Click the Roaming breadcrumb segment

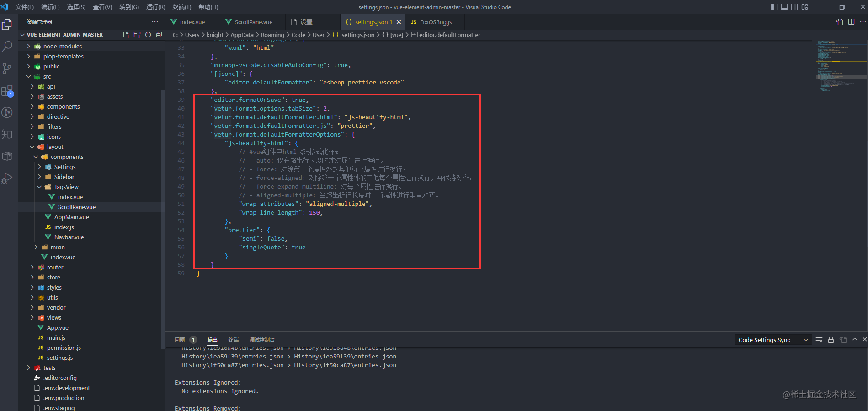point(272,35)
